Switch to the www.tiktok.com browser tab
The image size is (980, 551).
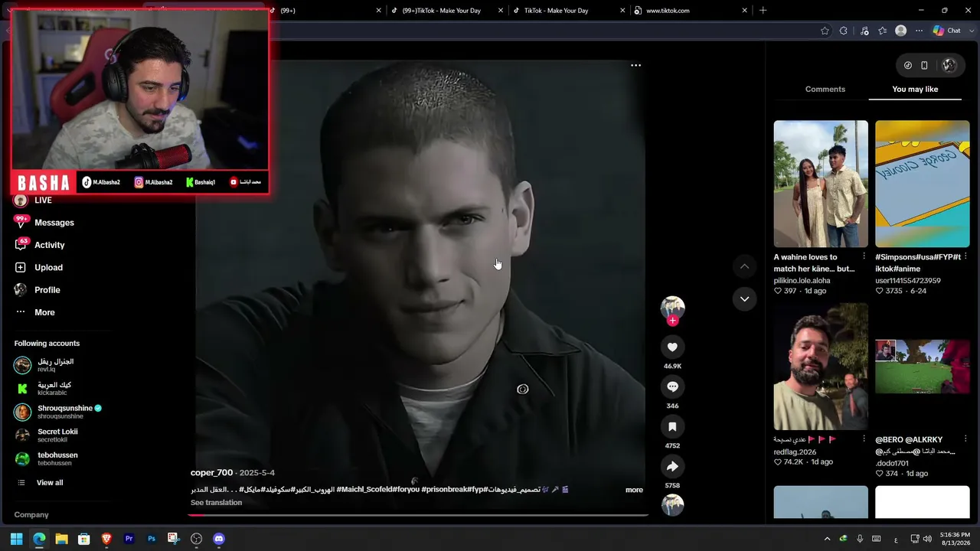(x=689, y=11)
